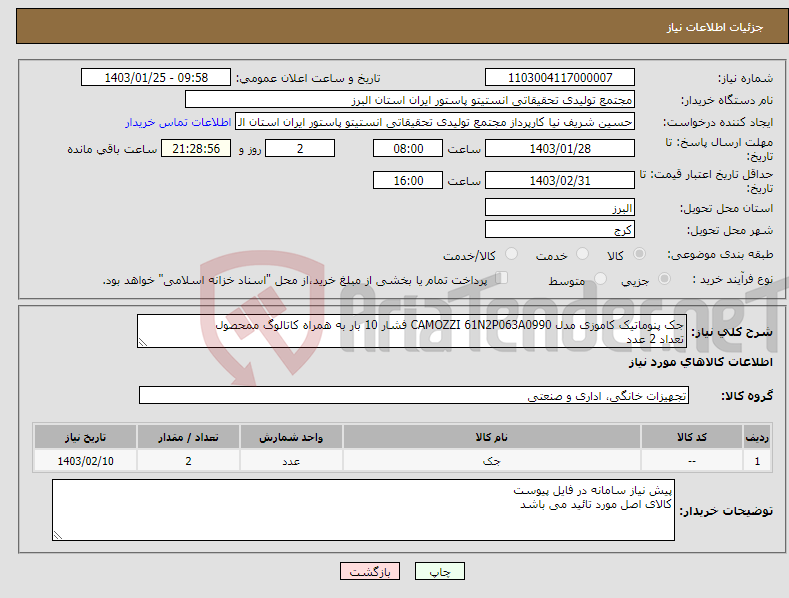
Task: Click the item code cell showing --
Action: pyautogui.click(x=692, y=461)
